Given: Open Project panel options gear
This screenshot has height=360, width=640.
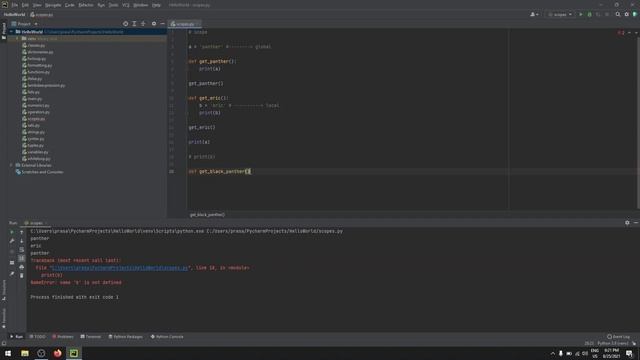Looking at the screenshot, I should pos(154,24).
